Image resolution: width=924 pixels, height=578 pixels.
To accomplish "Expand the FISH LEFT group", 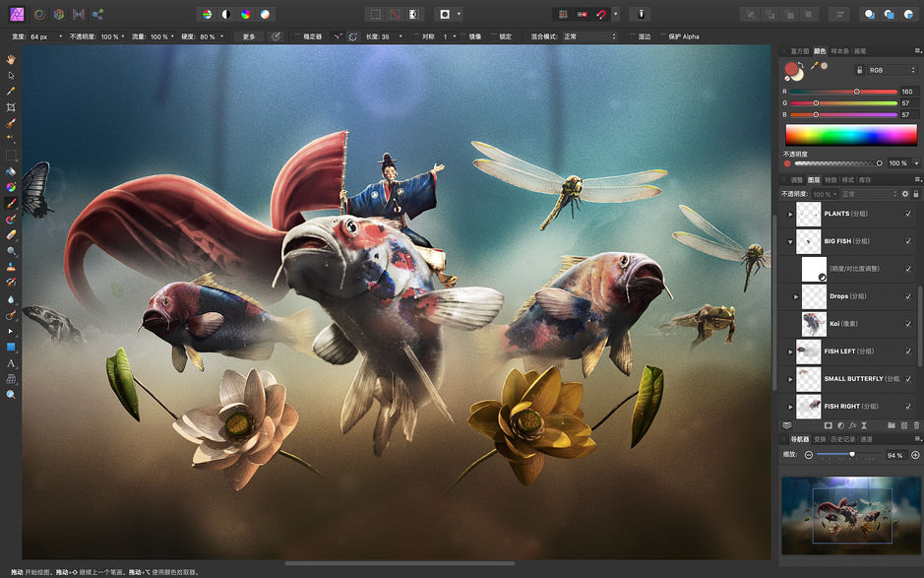I will (x=791, y=352).
